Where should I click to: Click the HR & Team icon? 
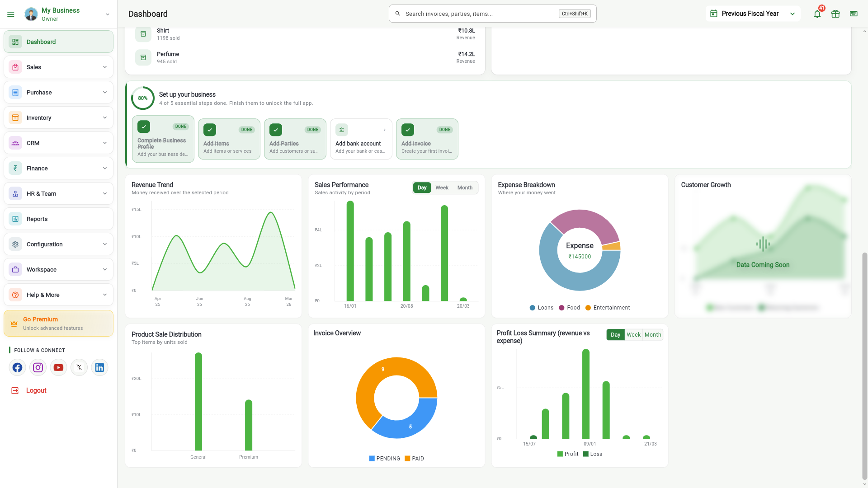[15, 193]
